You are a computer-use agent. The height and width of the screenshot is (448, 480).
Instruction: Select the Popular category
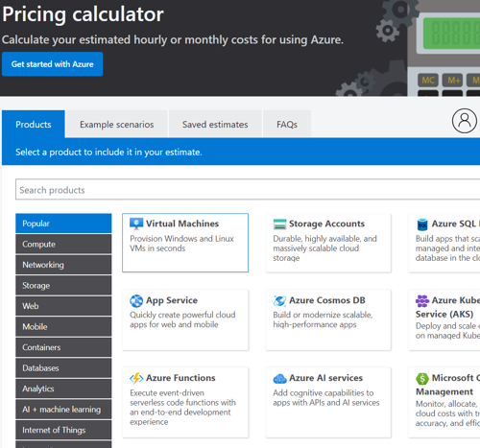point(63,224)
